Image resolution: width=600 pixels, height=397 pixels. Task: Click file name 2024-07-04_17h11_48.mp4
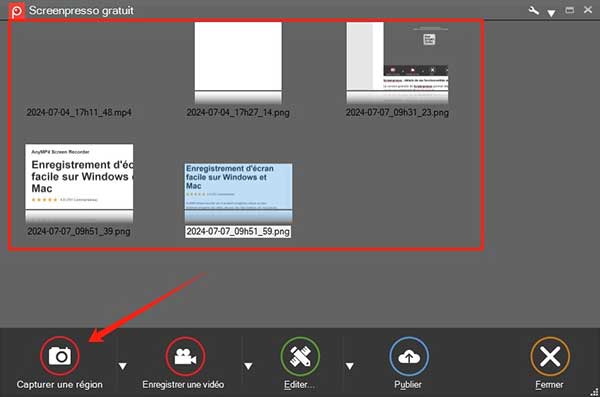(x=79, y=113)
